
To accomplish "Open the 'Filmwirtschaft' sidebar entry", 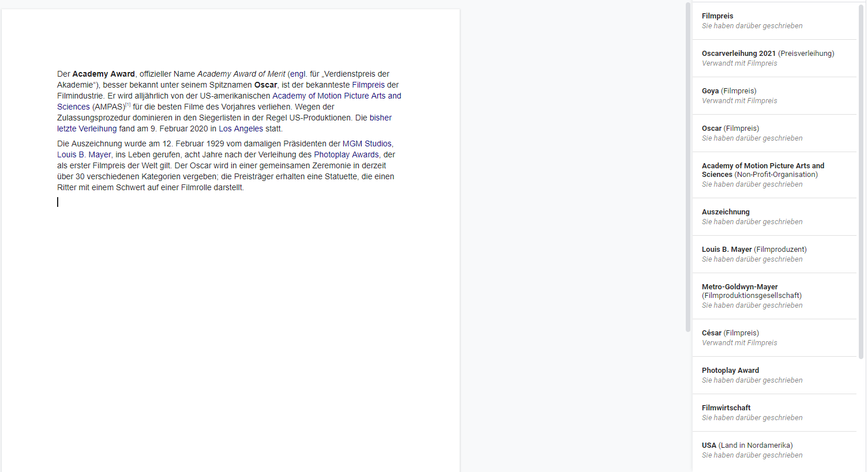I will (x=775, y=413).
